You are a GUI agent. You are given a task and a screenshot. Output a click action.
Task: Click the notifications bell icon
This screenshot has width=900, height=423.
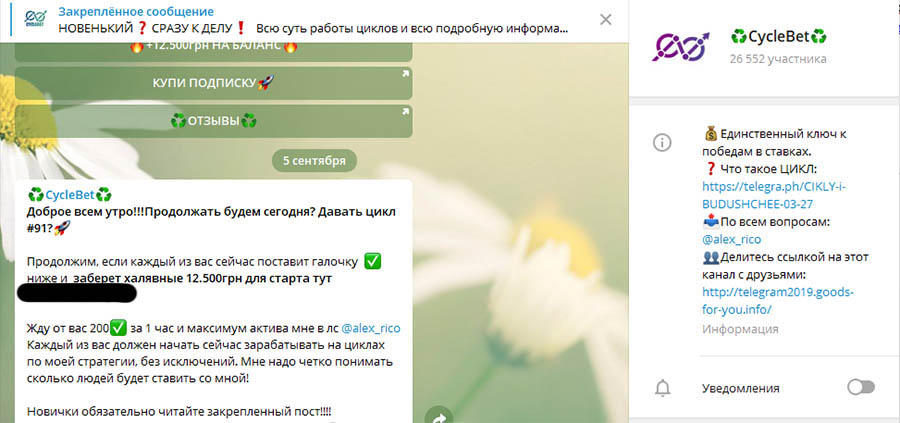pyautogui.click(x=662, y=389)
